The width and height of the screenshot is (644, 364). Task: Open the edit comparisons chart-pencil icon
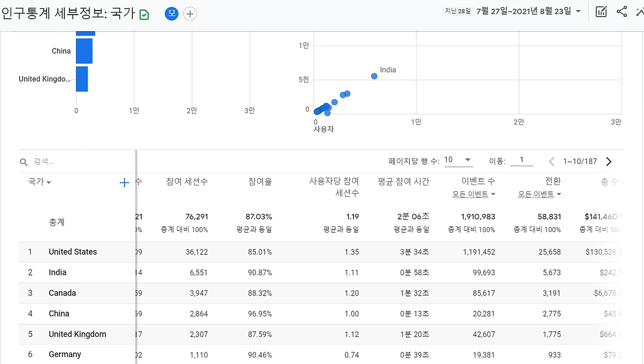click(601, 12)
